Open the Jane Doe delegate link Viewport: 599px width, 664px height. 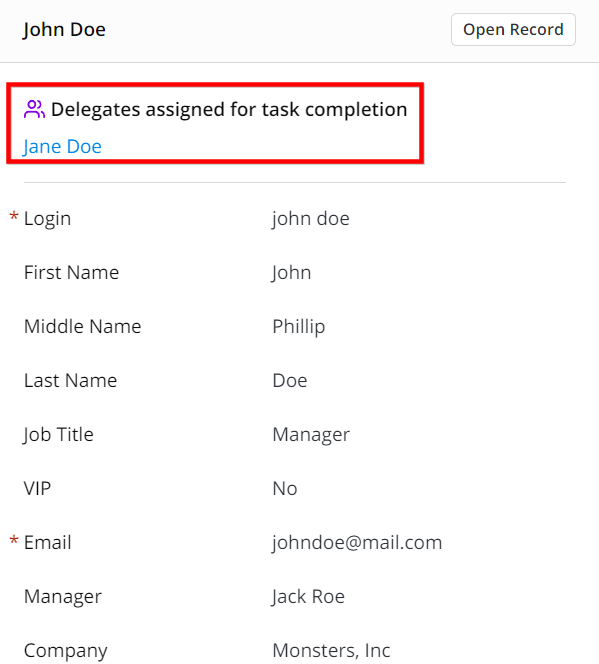click(63, 147)
